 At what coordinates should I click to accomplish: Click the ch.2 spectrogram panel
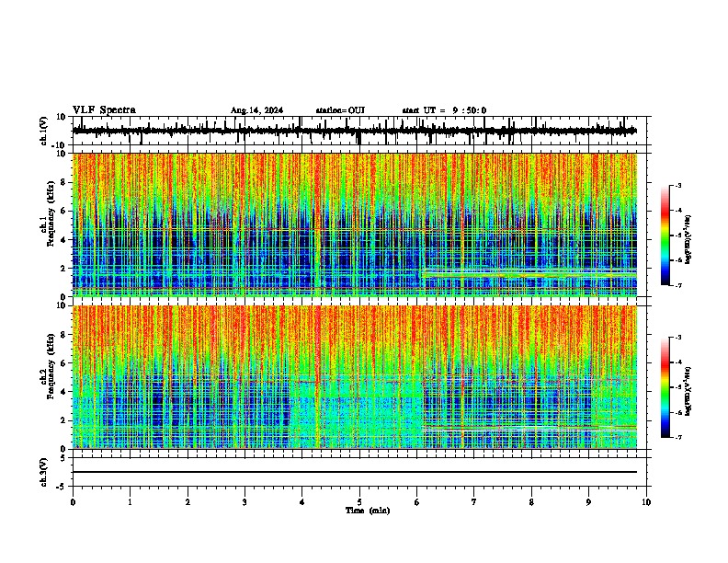[x=355, y=377]
